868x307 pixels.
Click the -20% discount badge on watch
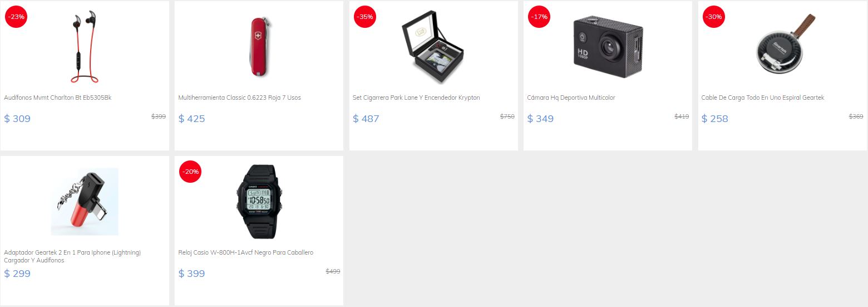click(x=190, y=172)
